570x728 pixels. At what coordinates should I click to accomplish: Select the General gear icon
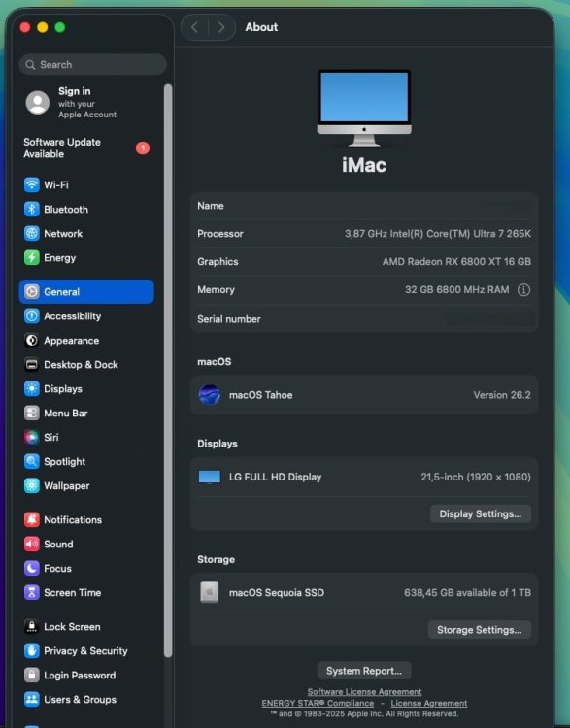[32, 291]
